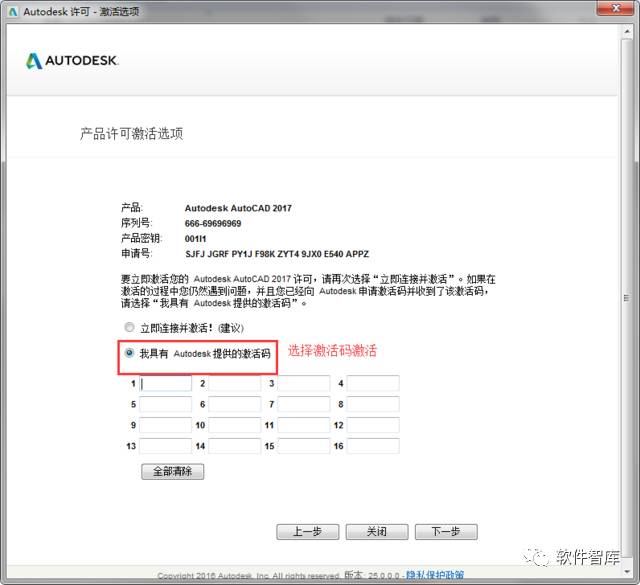Click activation code field 7
The image size is (640, 585).
coord(304,404)
